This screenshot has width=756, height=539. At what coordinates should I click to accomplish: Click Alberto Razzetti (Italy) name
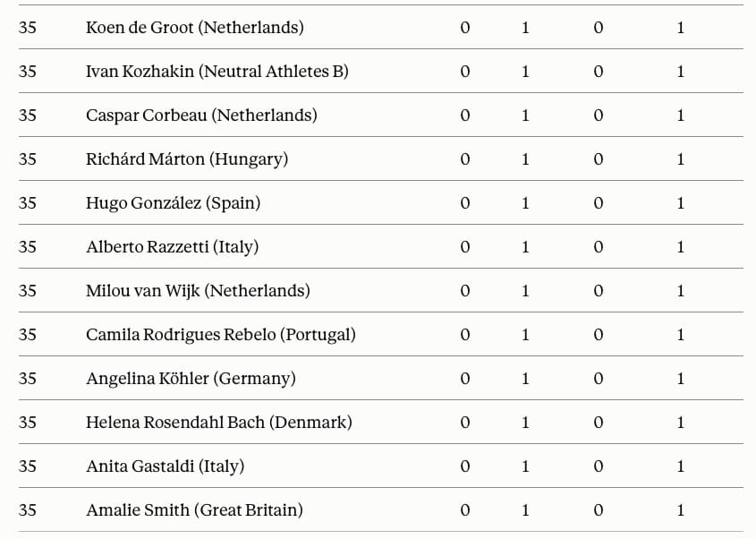coord(172,246)
